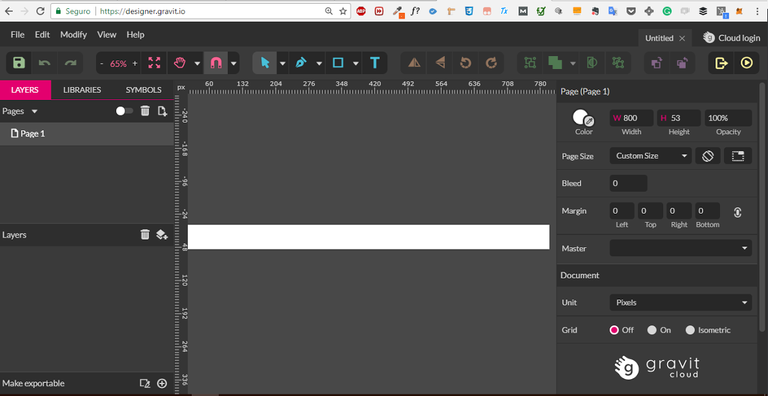
Task: Delete page with Pages trash icon
Action: 145,111
